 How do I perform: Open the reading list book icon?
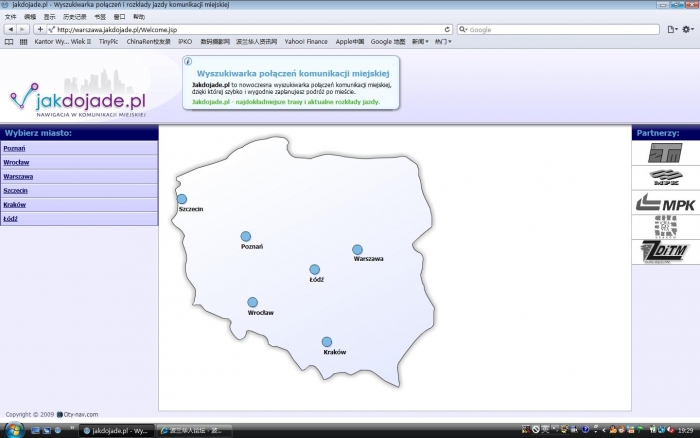pyautogui.click(x=9, y=42)
